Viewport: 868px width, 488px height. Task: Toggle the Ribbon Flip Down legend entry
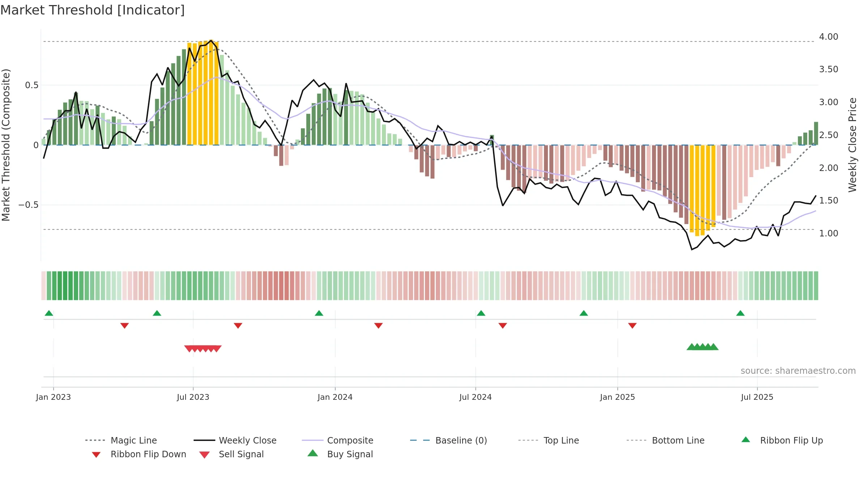139,454
